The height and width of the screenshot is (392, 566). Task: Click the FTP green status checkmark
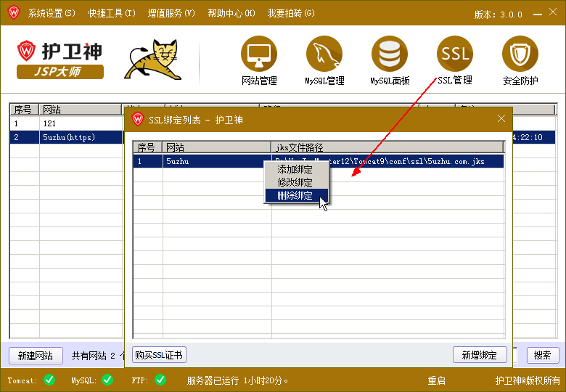point(160,380)
